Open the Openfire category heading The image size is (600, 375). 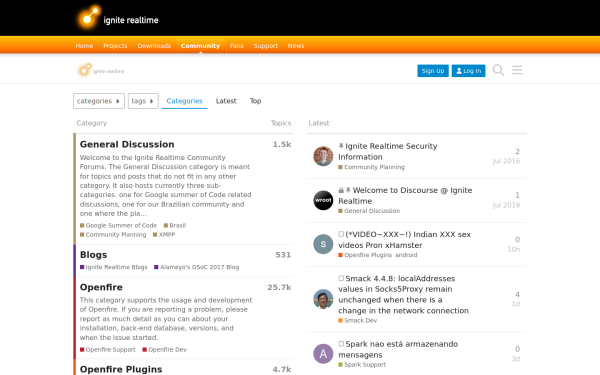point(101,287)
